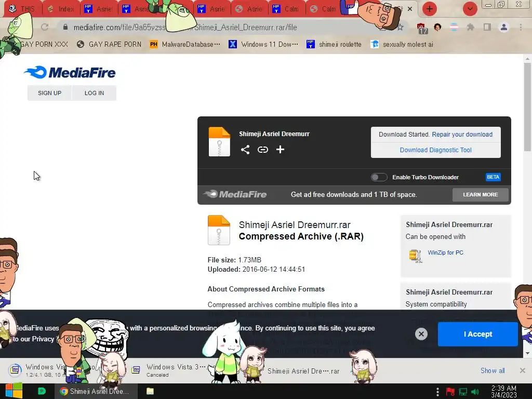The image size is (532, 399).
Task: Close the active browser tab
Action: pyautogui.click(x=410, y=9)
